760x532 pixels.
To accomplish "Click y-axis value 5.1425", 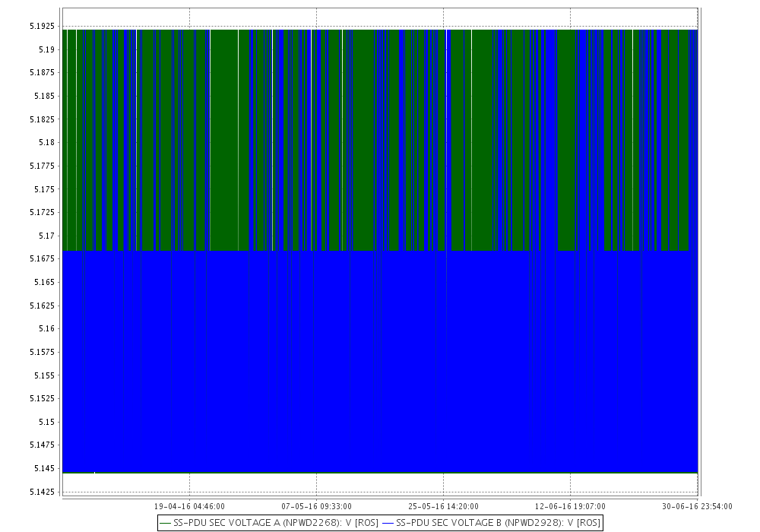I will [42, 492].
